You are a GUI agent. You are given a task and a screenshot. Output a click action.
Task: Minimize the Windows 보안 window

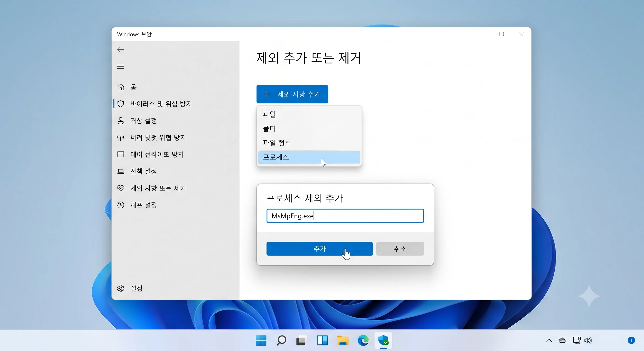click(482, 34)
